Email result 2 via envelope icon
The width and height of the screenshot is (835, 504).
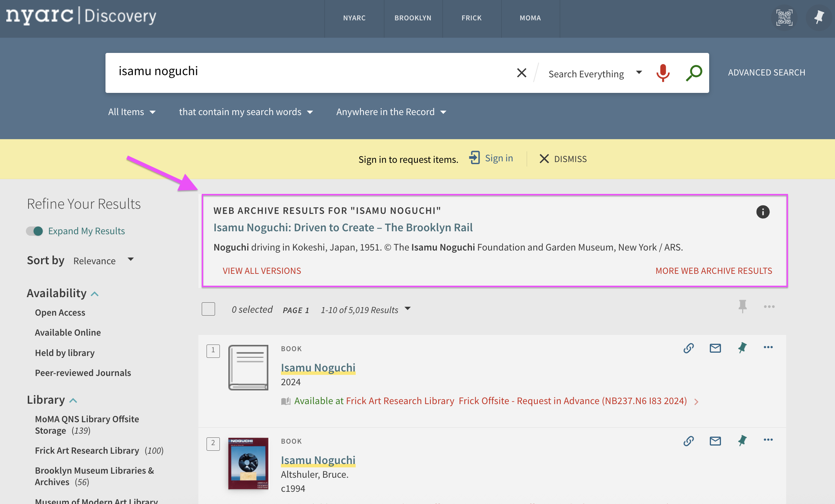click(x=715, y=441)
